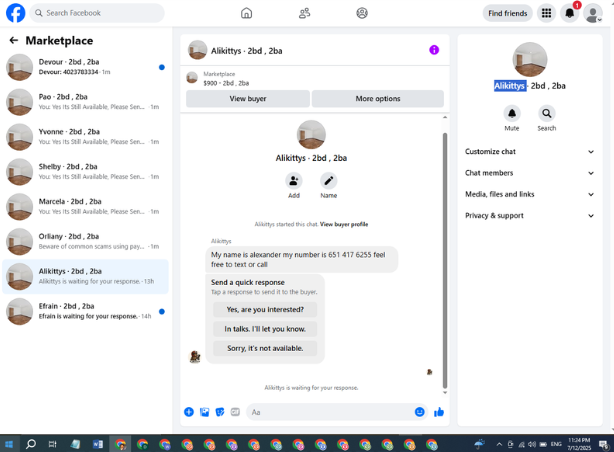This screenshot has height=452, width=614.
Task: Mute the conversation using the bell icon
Action: [x=512, y=114]
